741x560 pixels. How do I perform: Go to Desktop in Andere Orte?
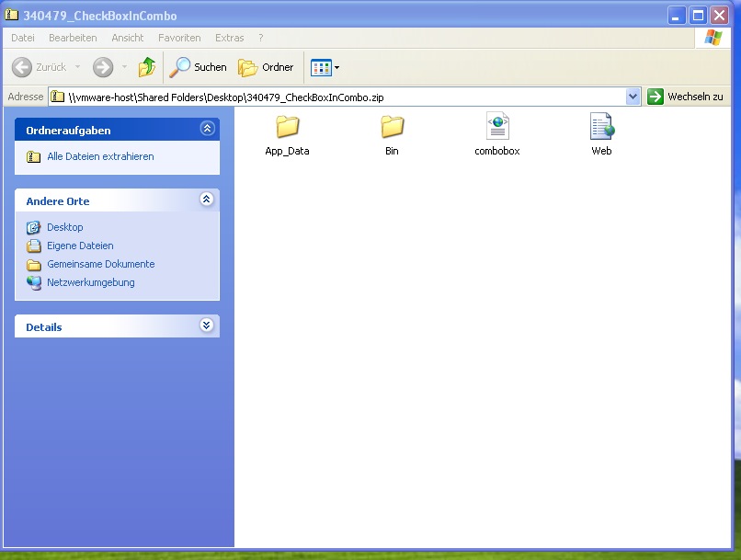(x=65, y=227)
